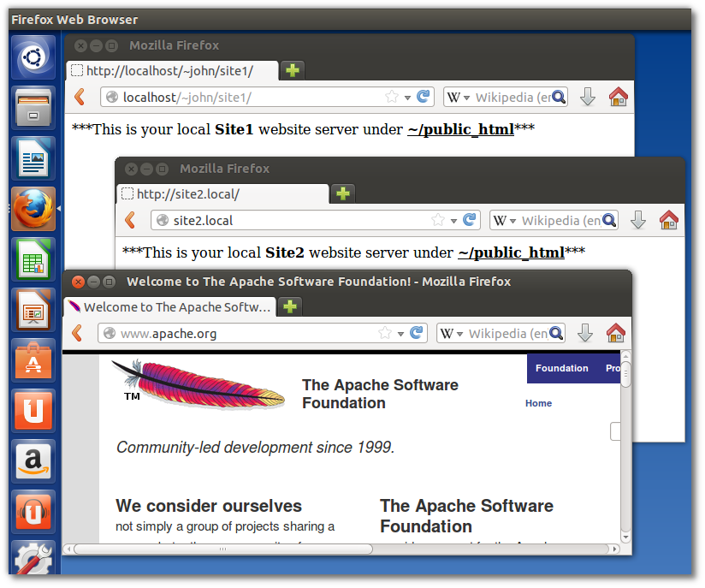The width and height of the screenshot is (705, 588).
Task: Run Wikipedia search in the site2.local window
Action: click(x=609, y=220)
